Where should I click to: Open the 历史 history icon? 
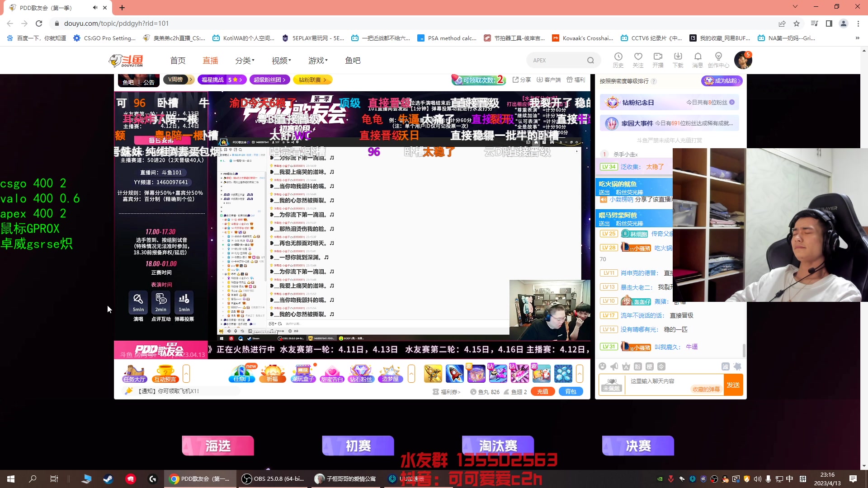point(618,59)
